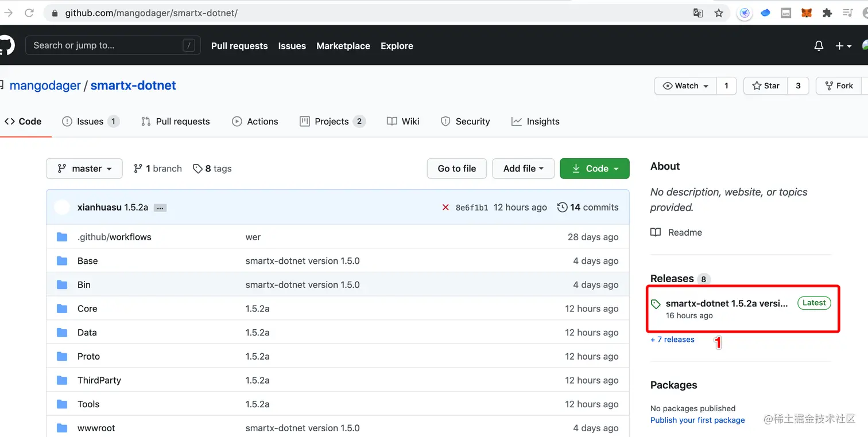Open the green Code download dropdown

(x=595, y=169)
